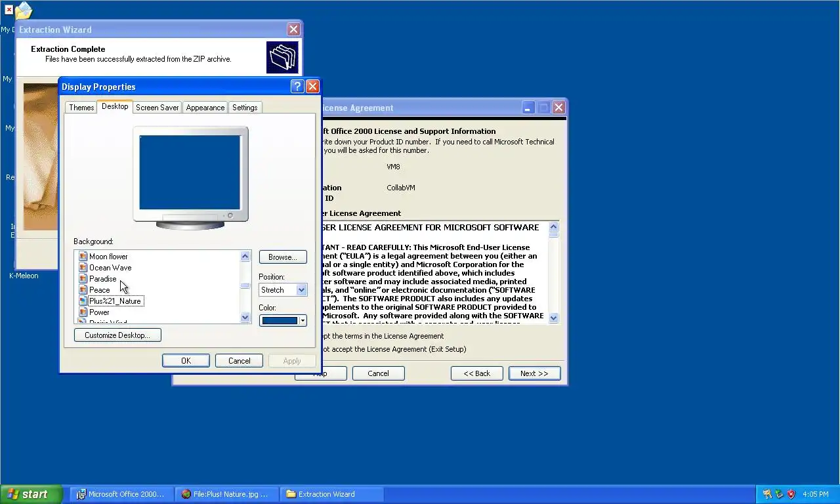Select Moon flower in the background list
The height and width of the screenshot is (504, 840).
[x=108, y=257]
